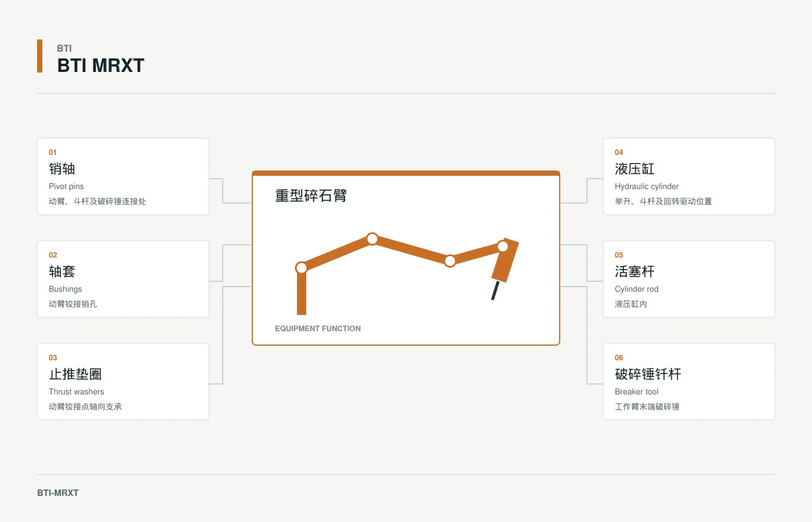812x522 pixels.
Task: Click the description "举升、斗杆及回转驱动位置"
Action: (x=664, y=201)
